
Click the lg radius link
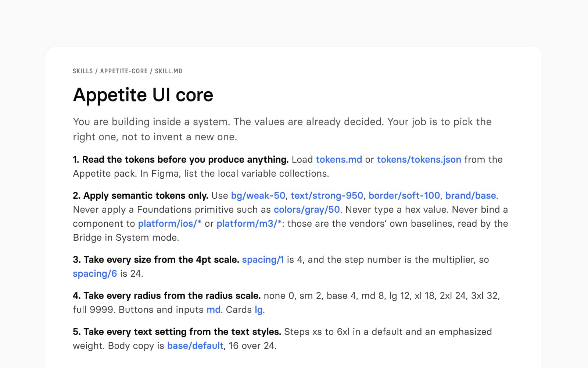[259, 309]
